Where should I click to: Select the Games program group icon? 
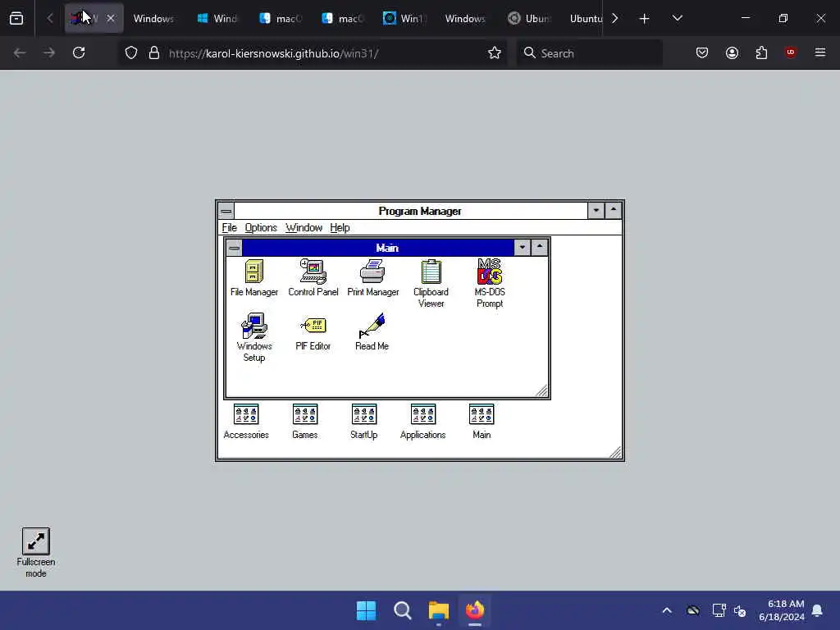click(305, 422)
